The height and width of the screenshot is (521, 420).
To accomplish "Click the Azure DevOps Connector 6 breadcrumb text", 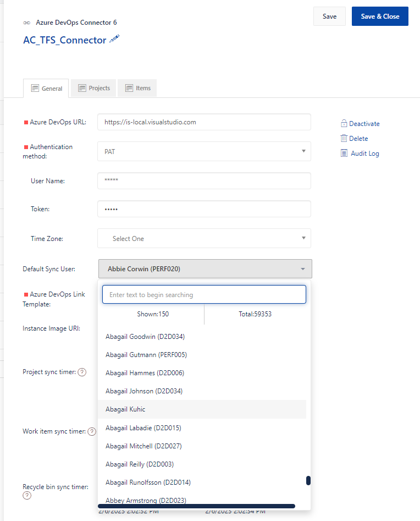I will coord(76,23).
